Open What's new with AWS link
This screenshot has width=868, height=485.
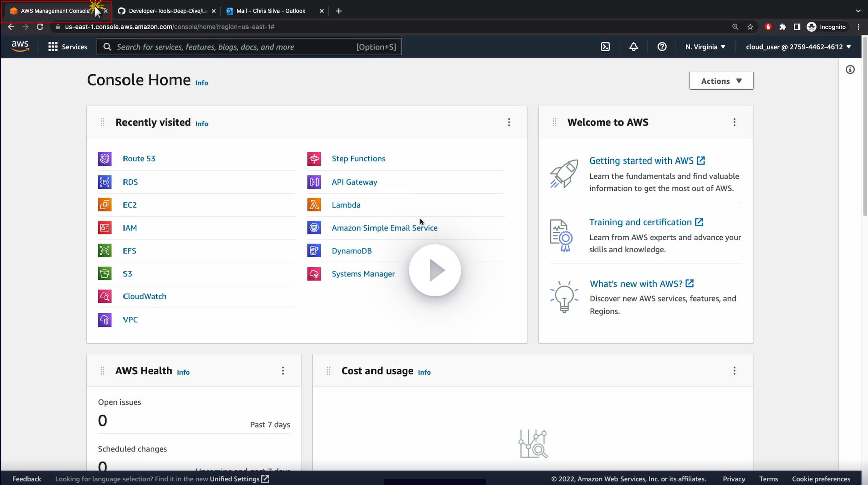pyautogui.click(x=642, y=284)
